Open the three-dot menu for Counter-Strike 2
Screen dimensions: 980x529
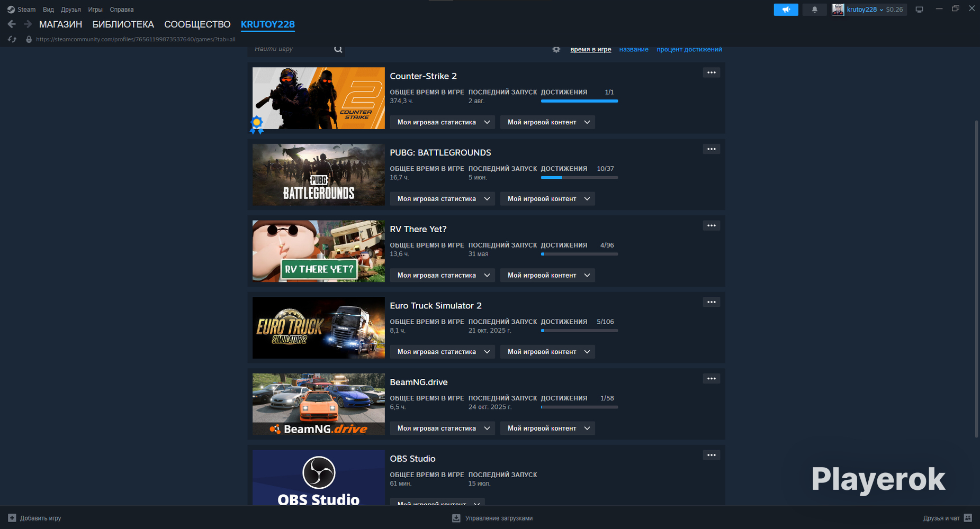click(711, 72)
